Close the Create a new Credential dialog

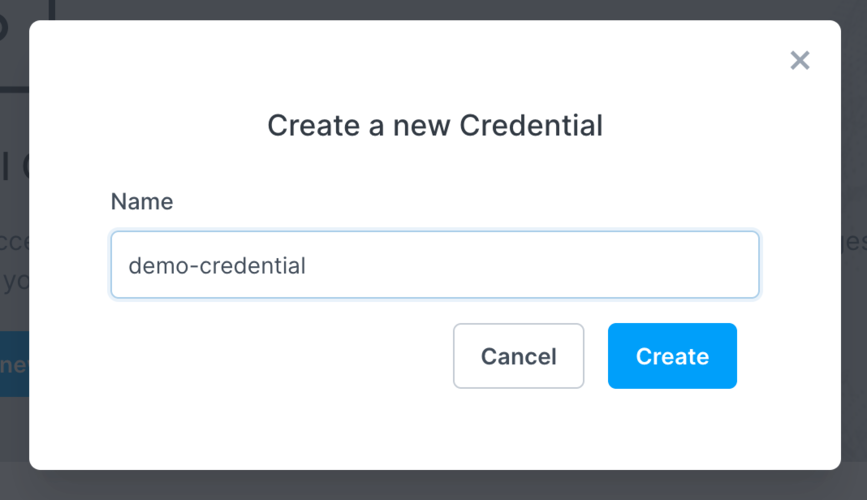pos(799,60)
